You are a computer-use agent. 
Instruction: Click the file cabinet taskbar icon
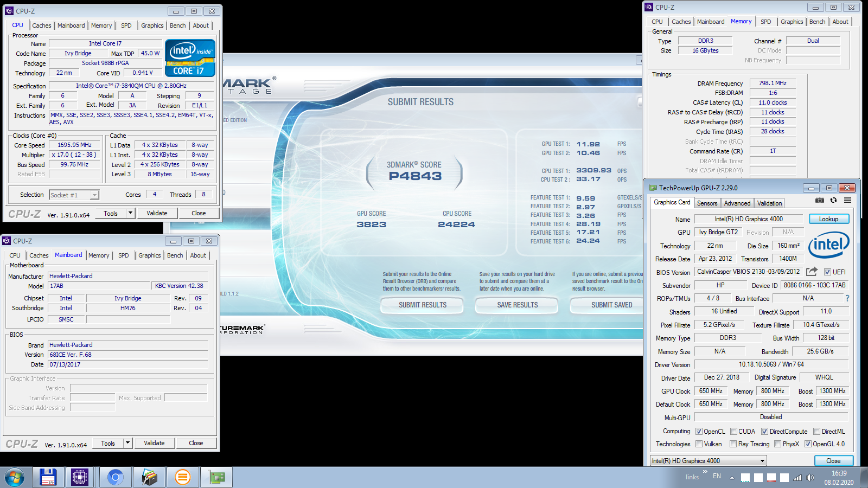point(149,477)
